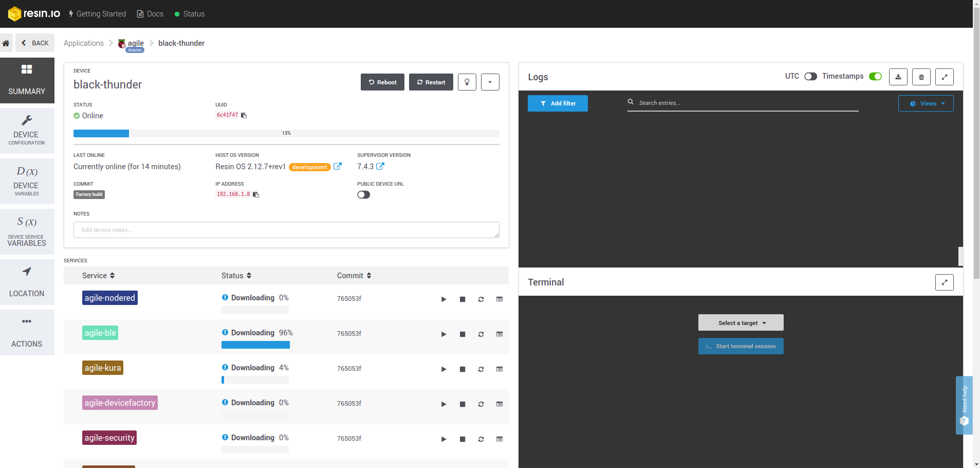This screenshot has width=980, height=468.
Task: Open the device actions dropdown caret
Action: pyautogui.click(x=490, y=82)
